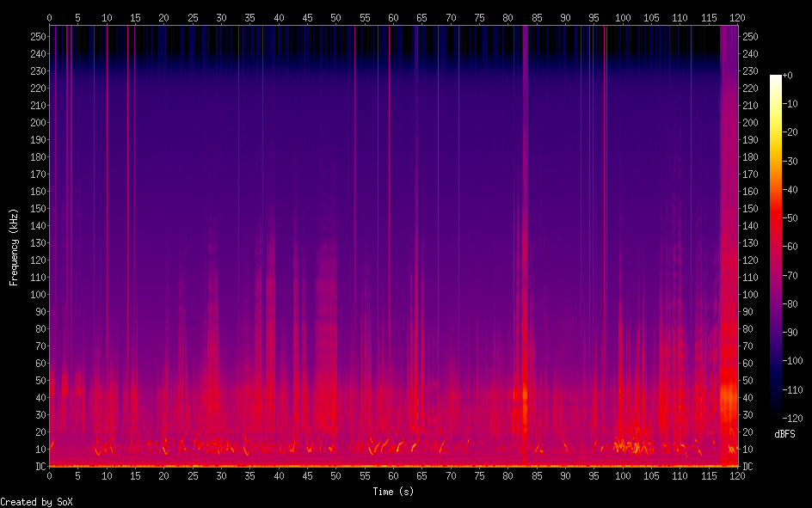Image resolution: width=812 pixels, height=508 pixels.
Task: Click the 'Time (s)' axis label
Action: click(393, 492)
